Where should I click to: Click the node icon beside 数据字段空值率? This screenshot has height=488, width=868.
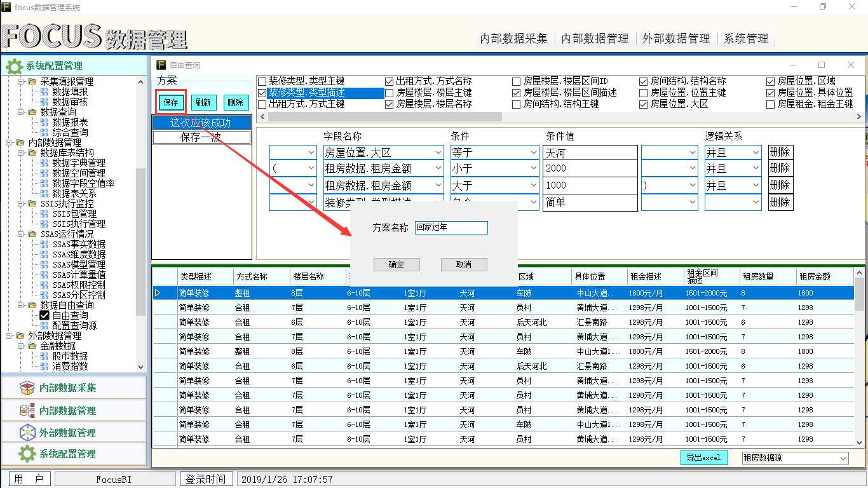[x=44, y=183]
